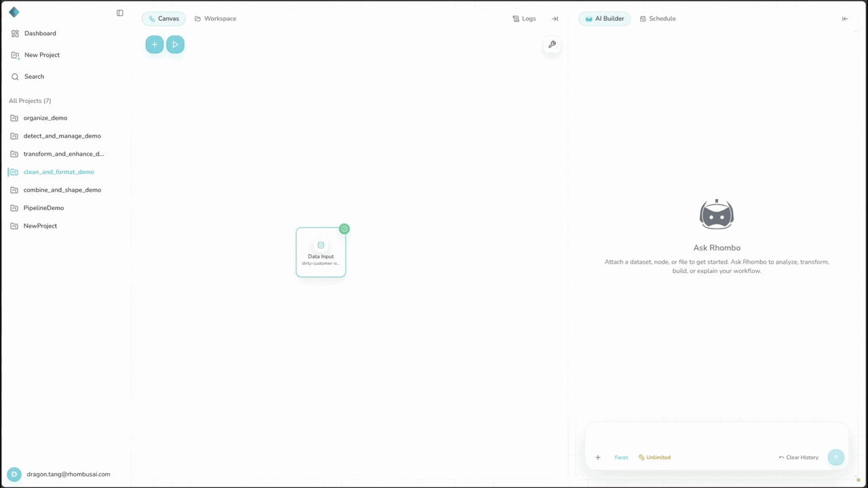Attach a file with the chat plus icon
Image resolution: width=868 pixels, height=488 pixels.
597,457
